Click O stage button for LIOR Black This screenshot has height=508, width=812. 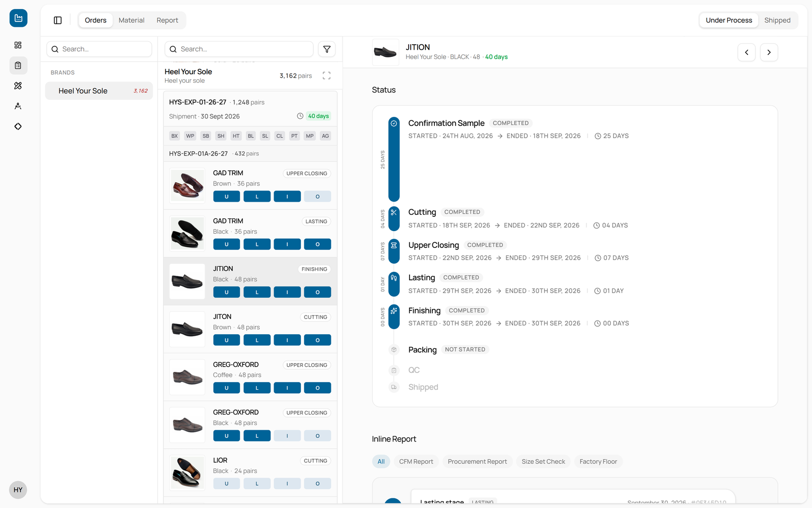coord(318,484)
